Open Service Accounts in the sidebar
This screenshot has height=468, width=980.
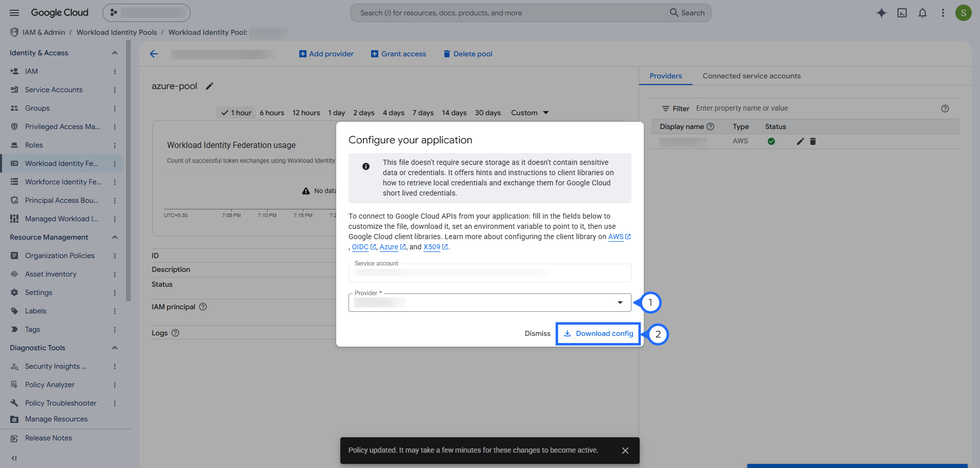tap(54, 90)
